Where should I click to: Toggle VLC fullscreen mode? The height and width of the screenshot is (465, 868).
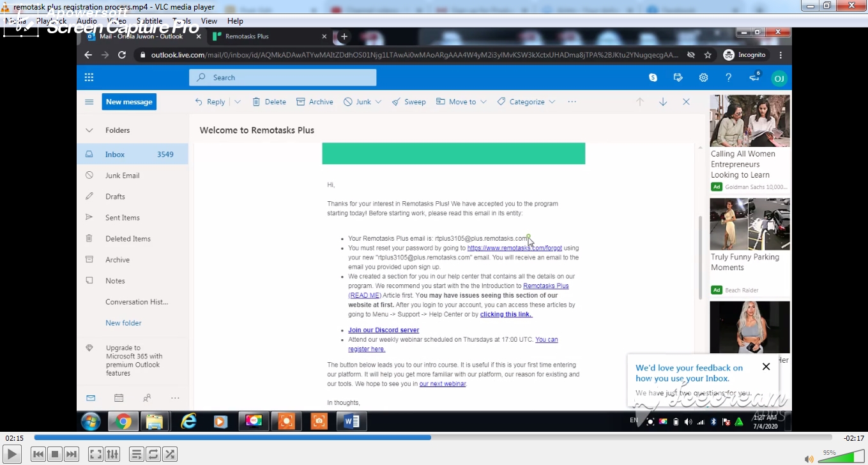coord(95,454)
